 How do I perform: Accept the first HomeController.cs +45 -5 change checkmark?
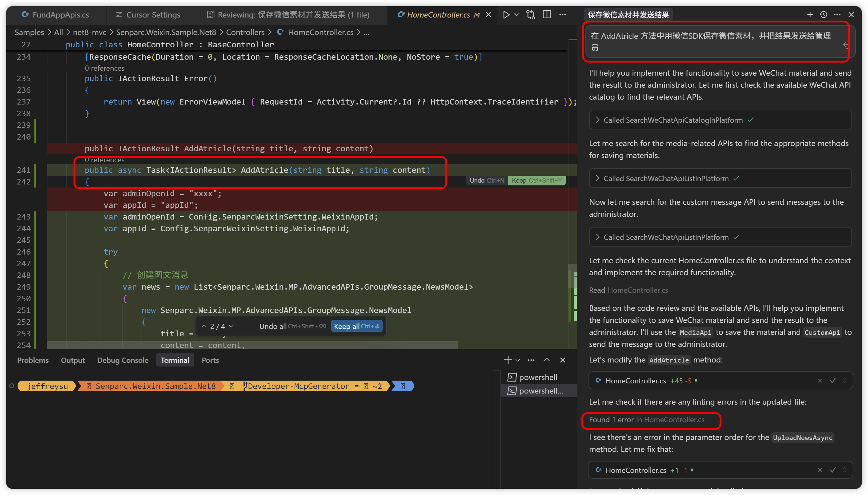click(833, 380)
